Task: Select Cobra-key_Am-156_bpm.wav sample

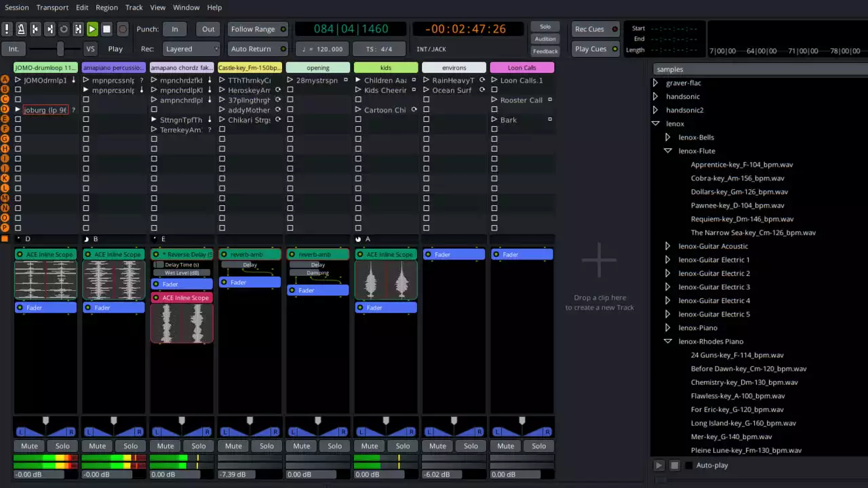Action: coord(737,178)
